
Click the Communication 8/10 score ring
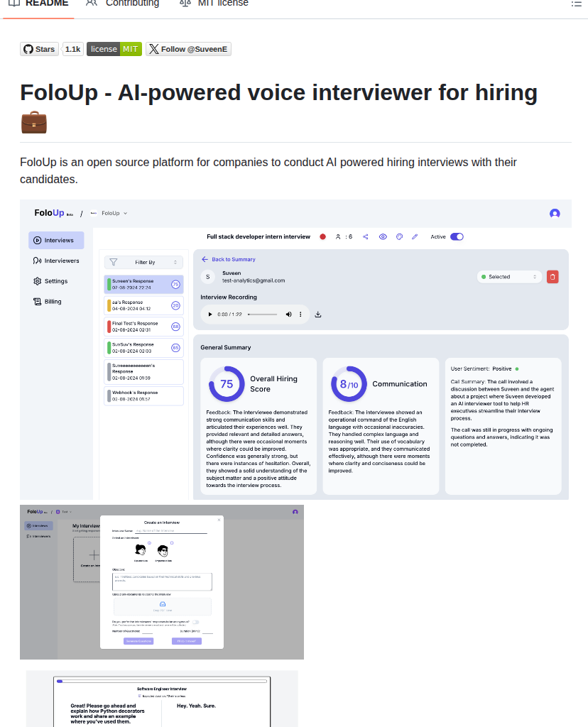(x=349, y=384)
